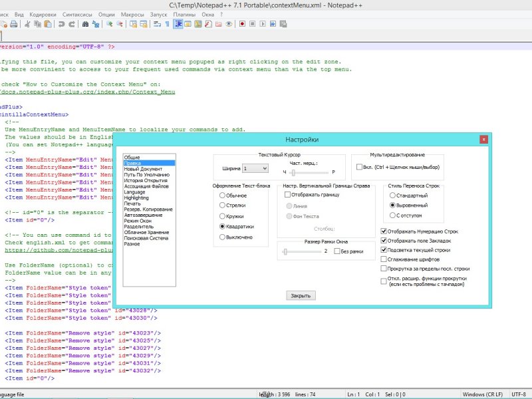Image resolution: width=532 pixels, height=399 pixels.
Task: Choose the Кружки radio option
Action: click(x=222, y=216)
